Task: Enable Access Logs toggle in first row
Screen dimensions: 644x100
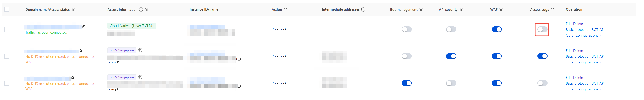Action: (542, 29)
